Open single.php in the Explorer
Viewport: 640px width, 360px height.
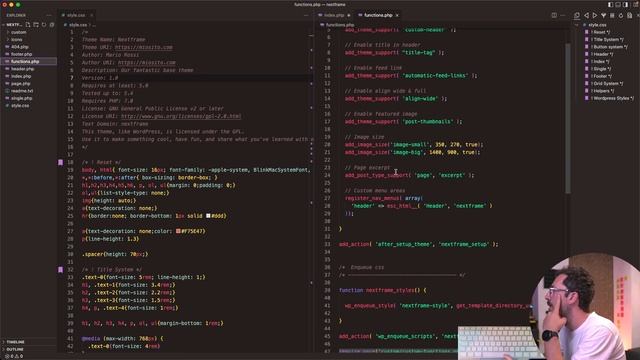click(28, 98)
